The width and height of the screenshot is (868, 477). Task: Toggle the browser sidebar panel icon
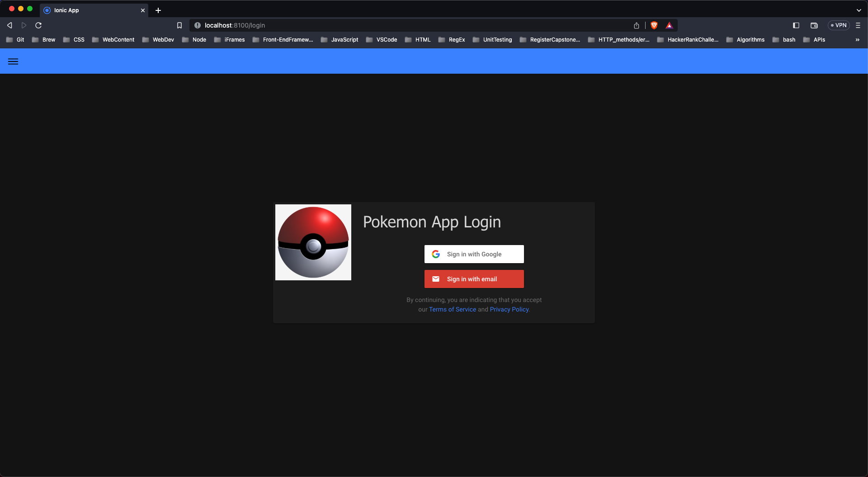pos(796,25)
